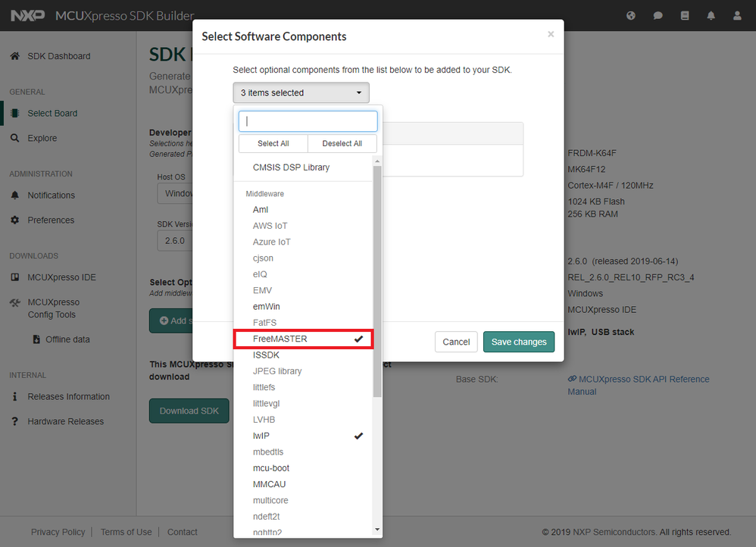The height and width of the screenshot is (547, 756).
Task: Select the Azure IoT middleware option
Action: [303, 242]
